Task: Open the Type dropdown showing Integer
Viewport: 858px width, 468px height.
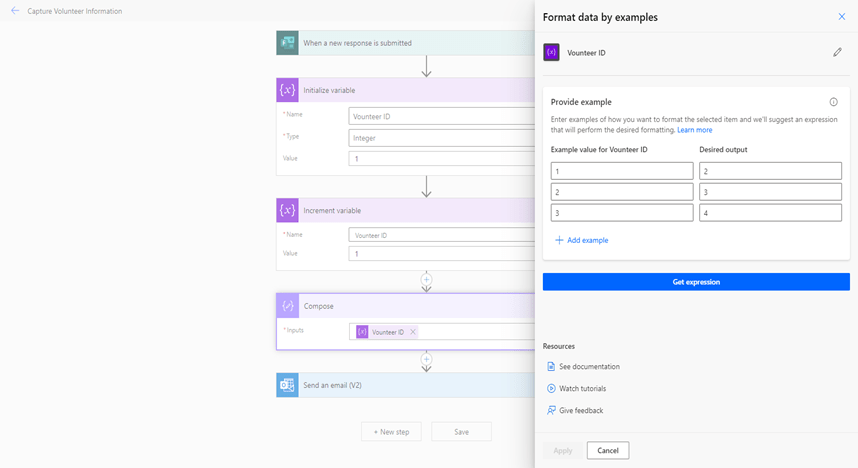Action: (442, 137)
